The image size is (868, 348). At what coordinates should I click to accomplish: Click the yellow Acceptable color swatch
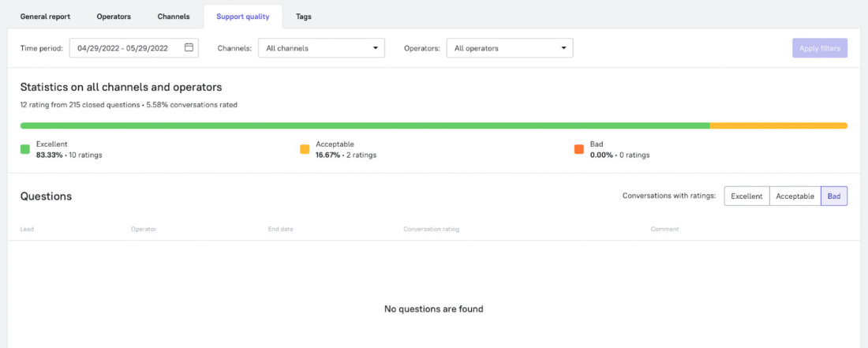[x=305, y=149]
